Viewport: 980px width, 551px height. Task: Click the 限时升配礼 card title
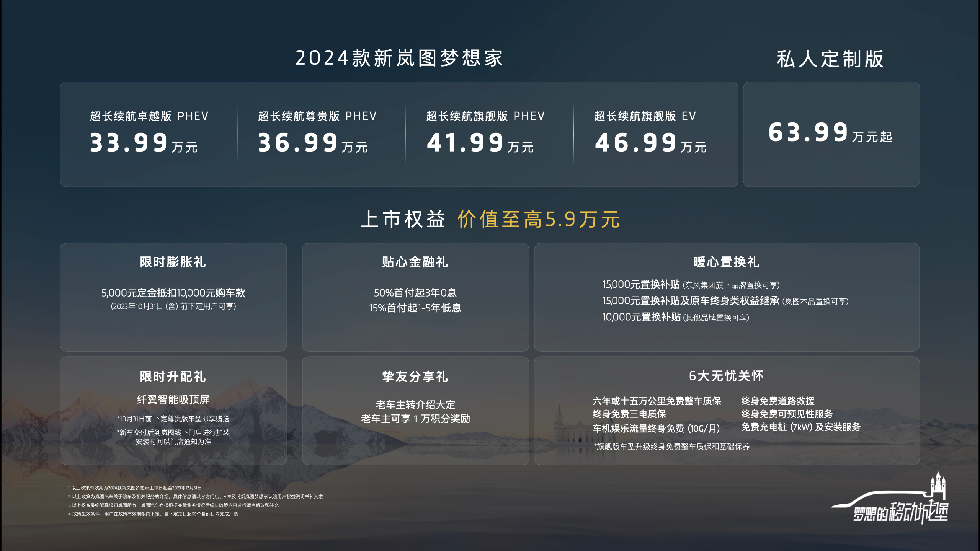(x=173, y=377)
